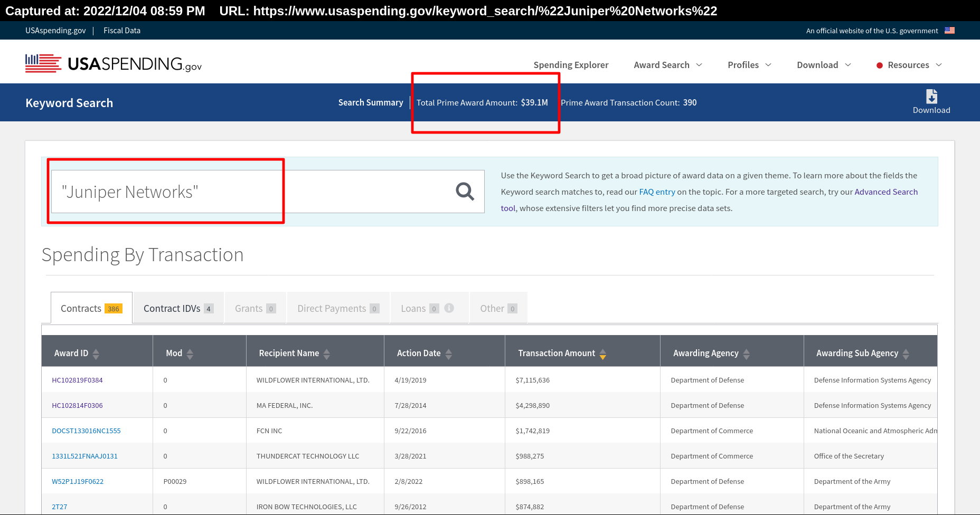Click the $874,882 transaction amount

(530, 507)
